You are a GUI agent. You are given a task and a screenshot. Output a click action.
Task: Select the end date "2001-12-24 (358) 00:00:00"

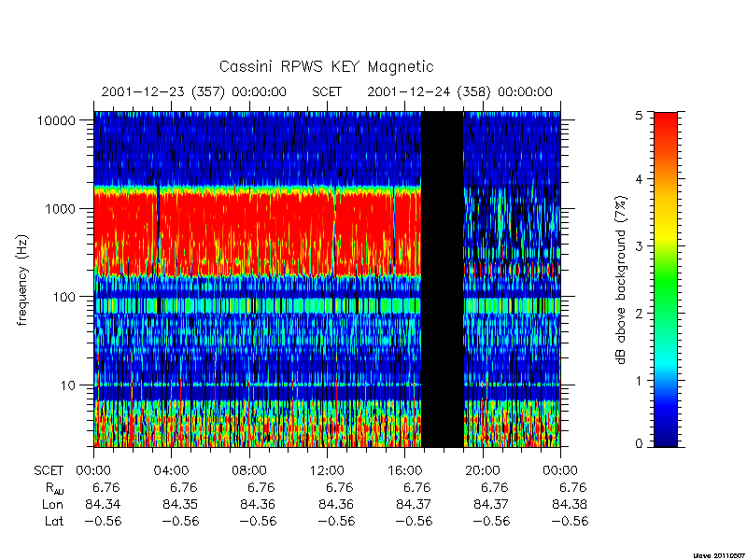click(459, 91)
